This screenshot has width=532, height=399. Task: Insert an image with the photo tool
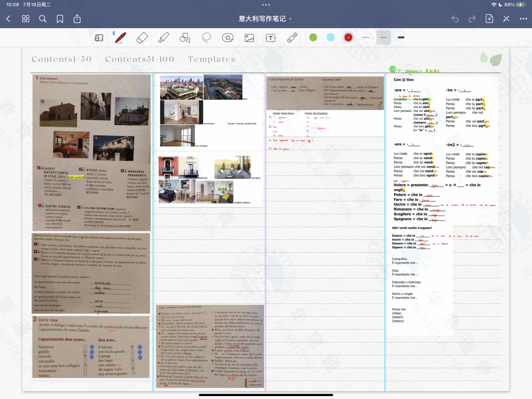pos(249,37)
